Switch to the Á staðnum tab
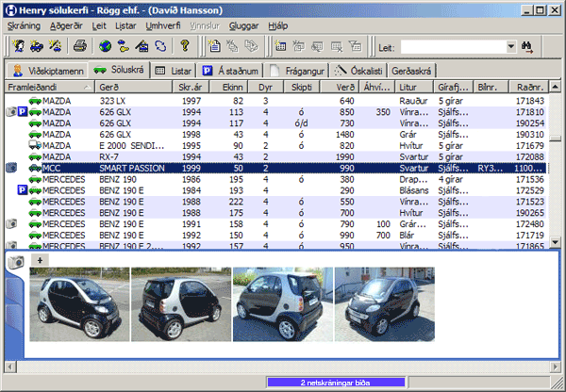 pos(230,71)
